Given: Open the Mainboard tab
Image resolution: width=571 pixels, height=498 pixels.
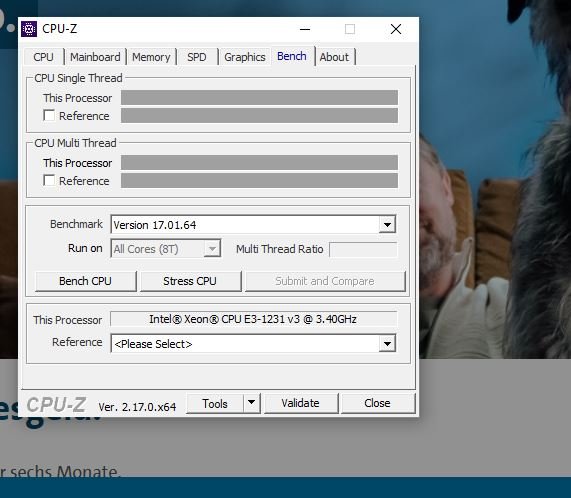Looking at the screenshot, I should 95,57.
